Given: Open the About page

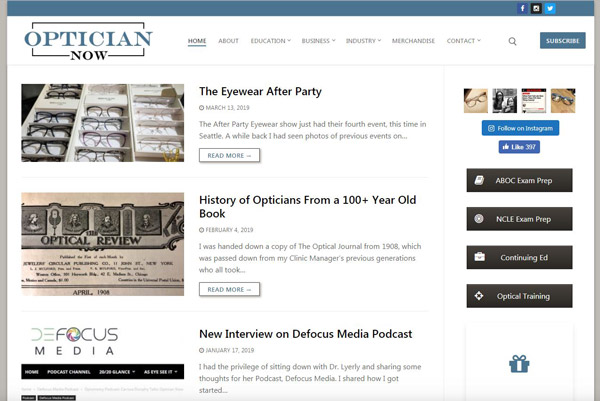Looking at the screenshot, I should click(x=228, y=41).
